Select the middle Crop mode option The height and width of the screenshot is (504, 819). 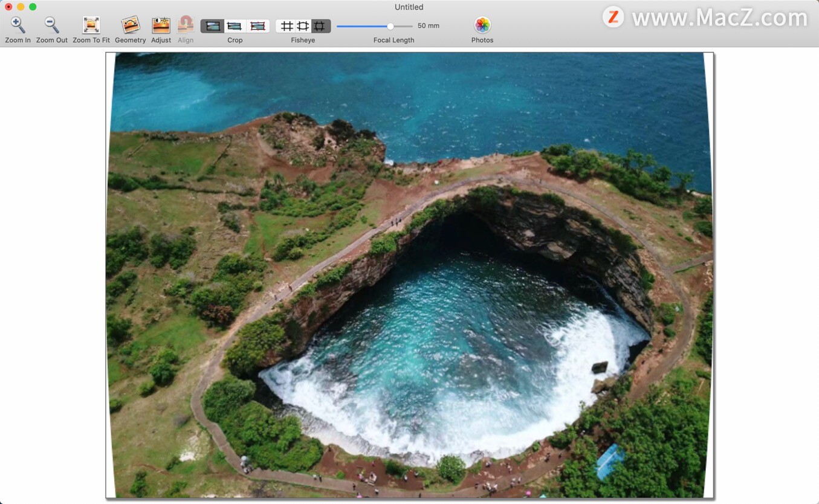coord(235,26)
